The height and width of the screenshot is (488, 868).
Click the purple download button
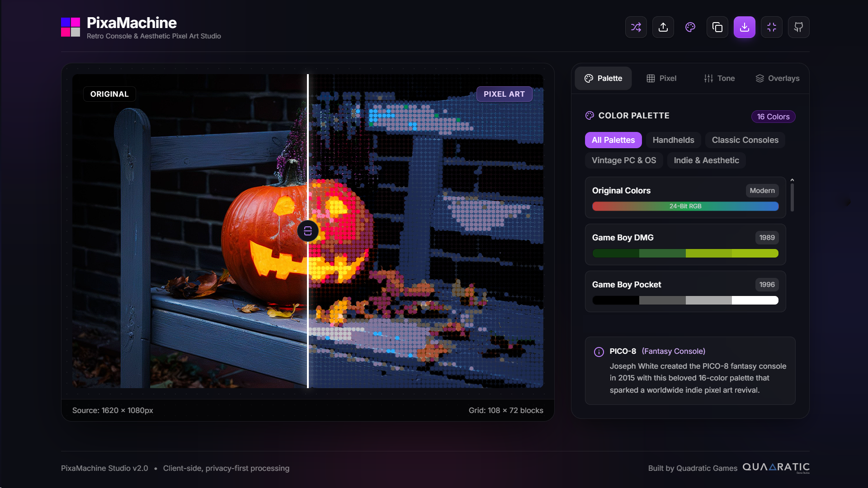(744, 27)
